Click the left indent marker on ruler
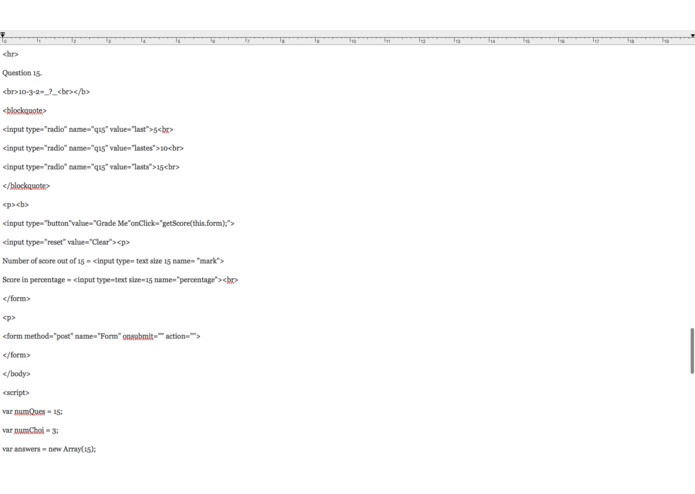This screenshot has height=494, width=695. [x=3, y=35]
